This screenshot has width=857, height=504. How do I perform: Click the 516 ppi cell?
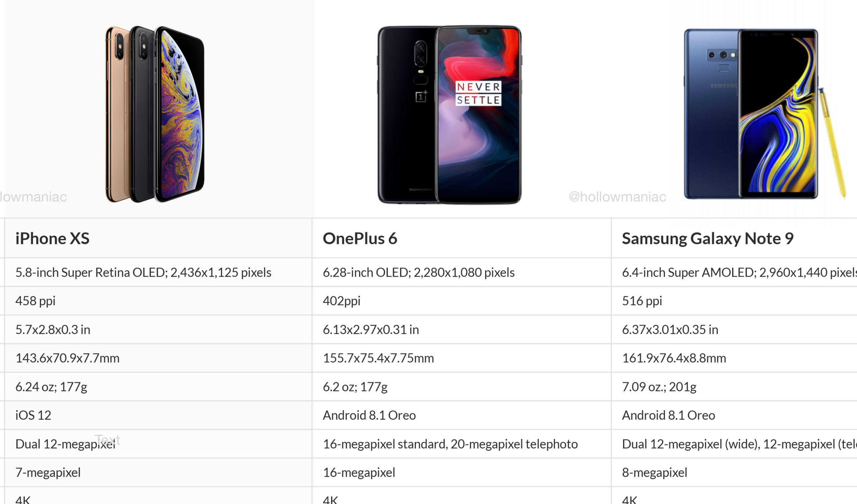tap(642, 301)
